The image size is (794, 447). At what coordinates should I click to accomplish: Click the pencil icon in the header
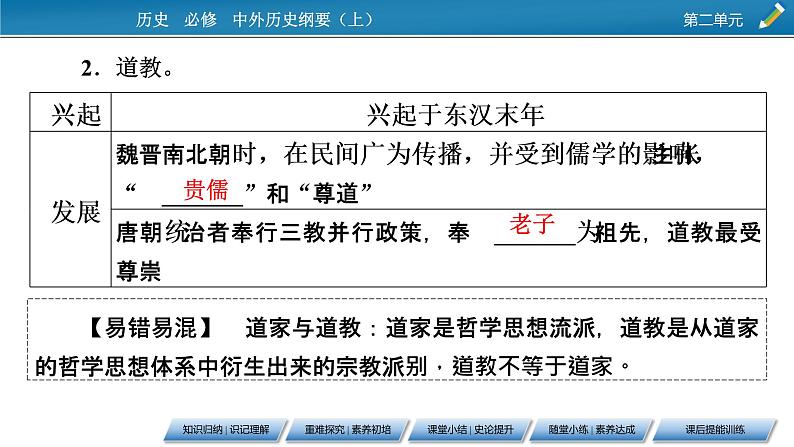[x=772, y=15]
